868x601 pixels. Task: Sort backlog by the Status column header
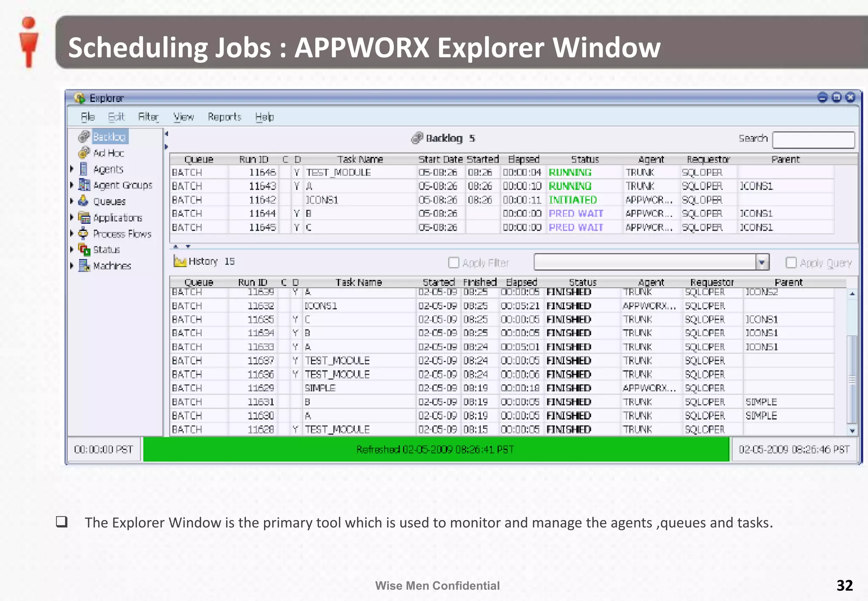click(x=585, y=159)
